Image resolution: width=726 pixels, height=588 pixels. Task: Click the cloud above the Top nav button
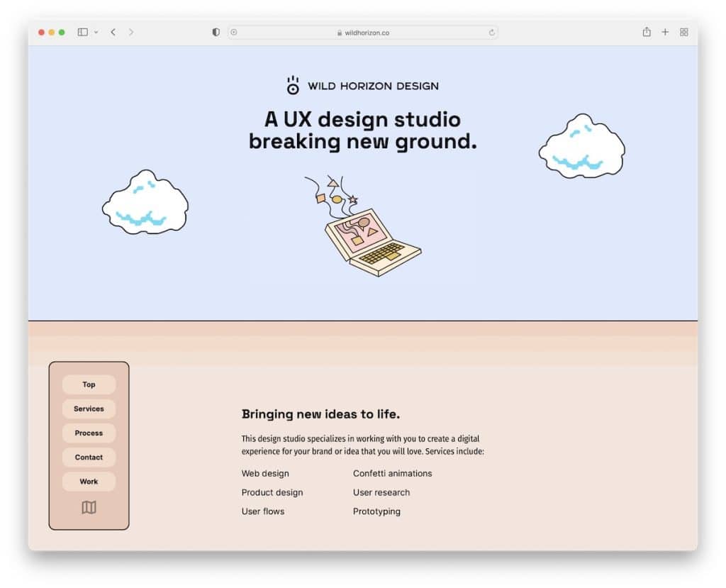[145, 202]
